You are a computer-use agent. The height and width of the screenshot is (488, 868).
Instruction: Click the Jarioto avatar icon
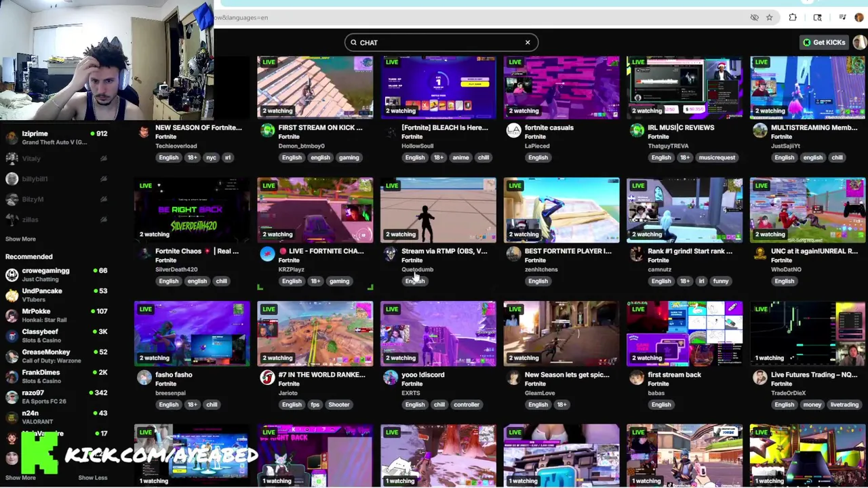pos(267,378)
